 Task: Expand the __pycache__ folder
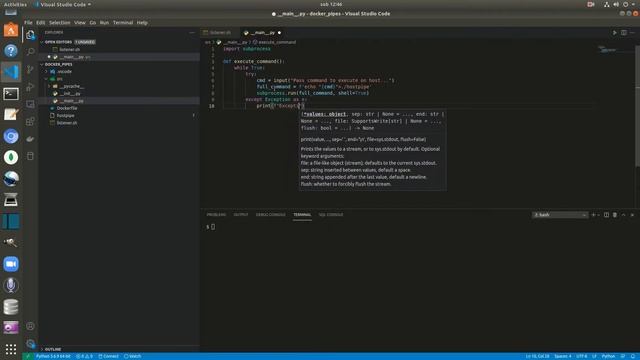tap(49, 86)
